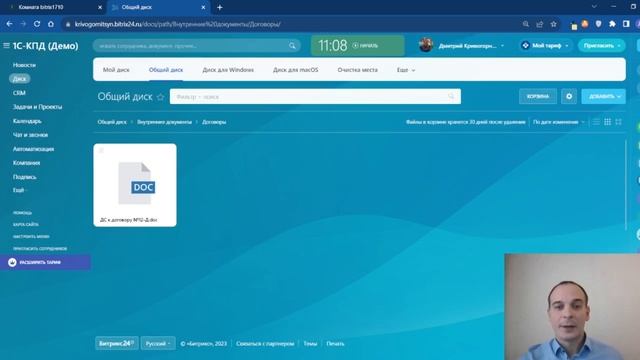This screenshot has width=640, height=360.
Task: Open the Ещё dropdown in disk tabs
Action: (x=406, y=70)
